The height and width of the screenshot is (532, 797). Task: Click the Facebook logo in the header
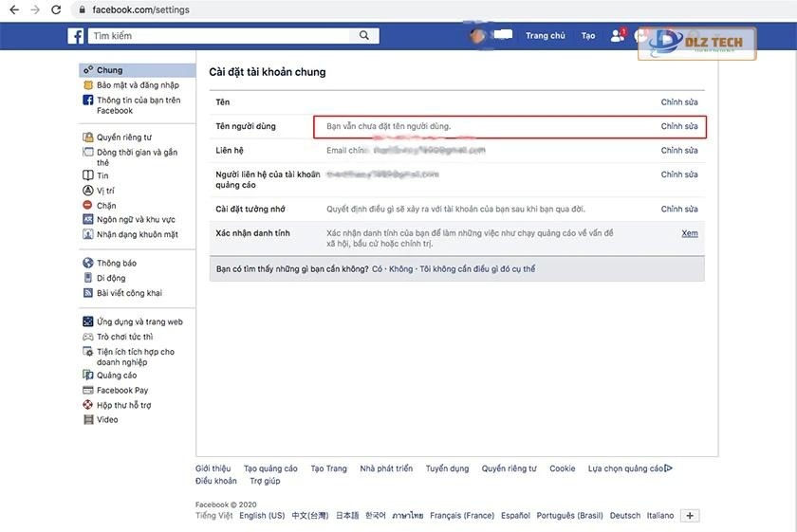point(76,36)
